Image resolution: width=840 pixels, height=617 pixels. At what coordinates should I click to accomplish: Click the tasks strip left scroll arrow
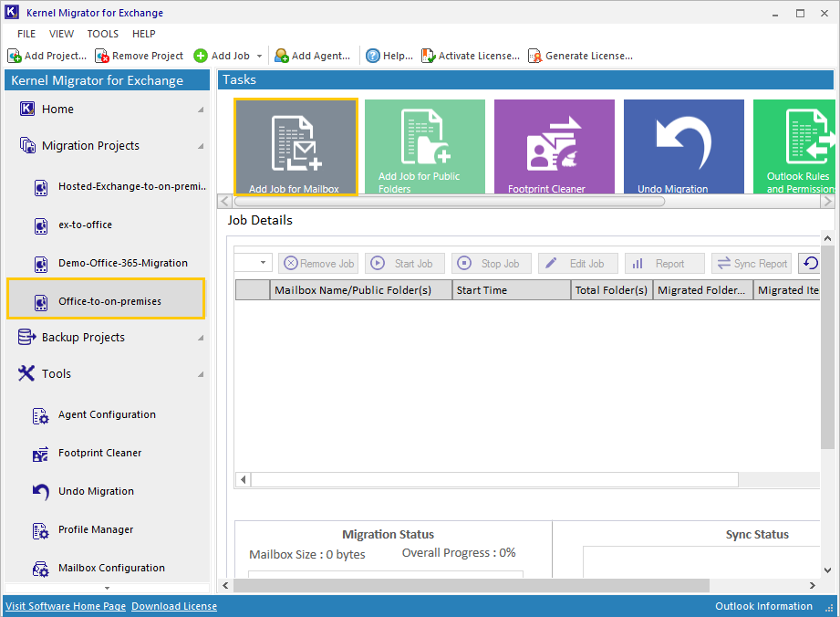224,202
